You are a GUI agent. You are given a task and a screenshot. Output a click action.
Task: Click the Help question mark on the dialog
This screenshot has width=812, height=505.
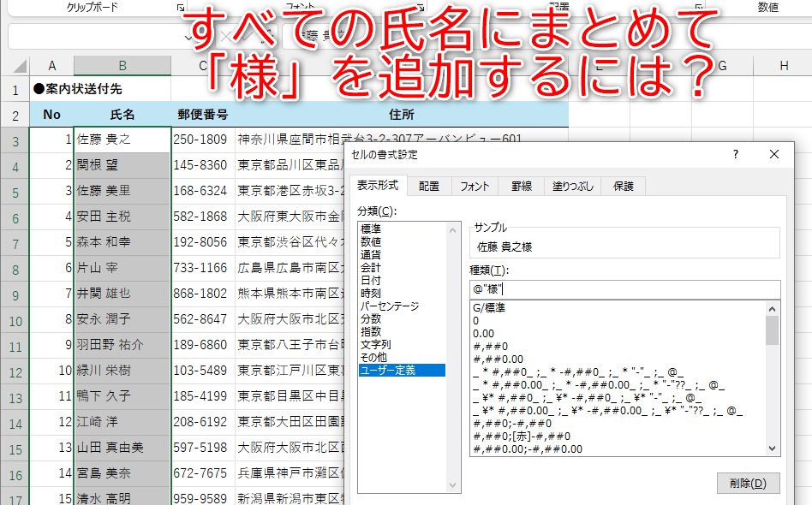[734, 154]
